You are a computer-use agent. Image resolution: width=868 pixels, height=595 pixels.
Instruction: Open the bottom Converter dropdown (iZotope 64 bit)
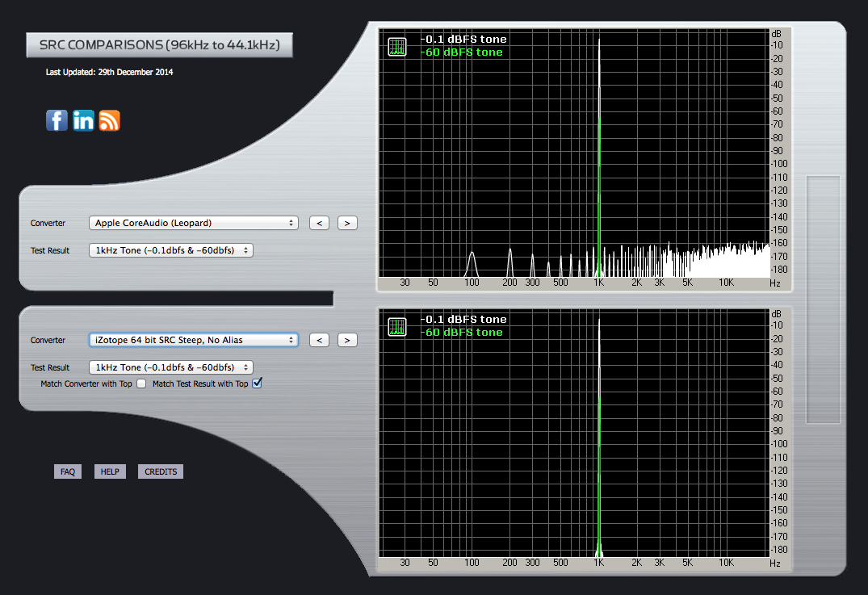pos(194,340)
